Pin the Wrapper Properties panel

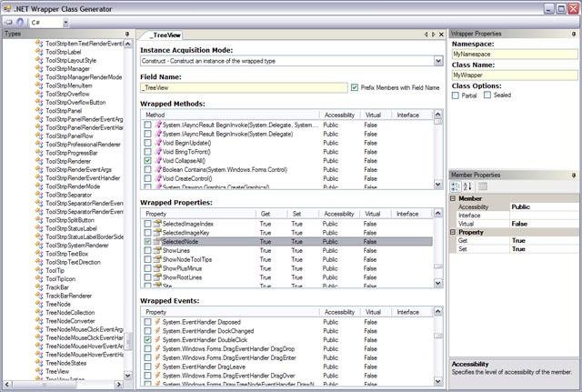[574, 34]
